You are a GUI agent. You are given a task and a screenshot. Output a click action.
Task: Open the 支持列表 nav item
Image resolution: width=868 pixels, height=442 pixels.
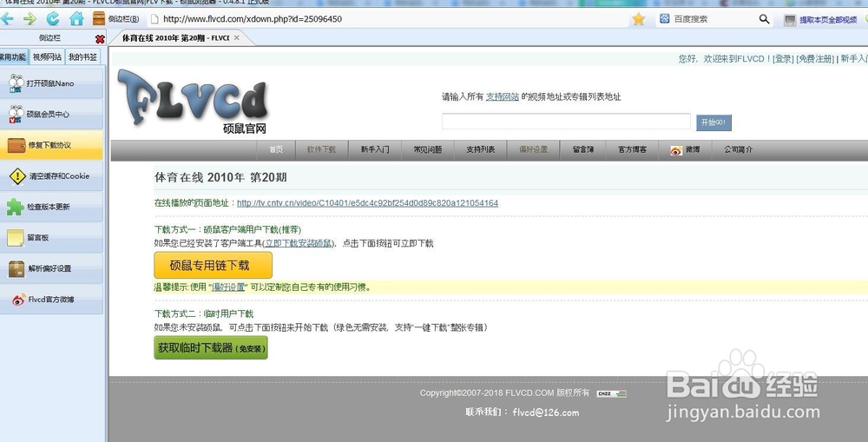click(x=481, y=149)
